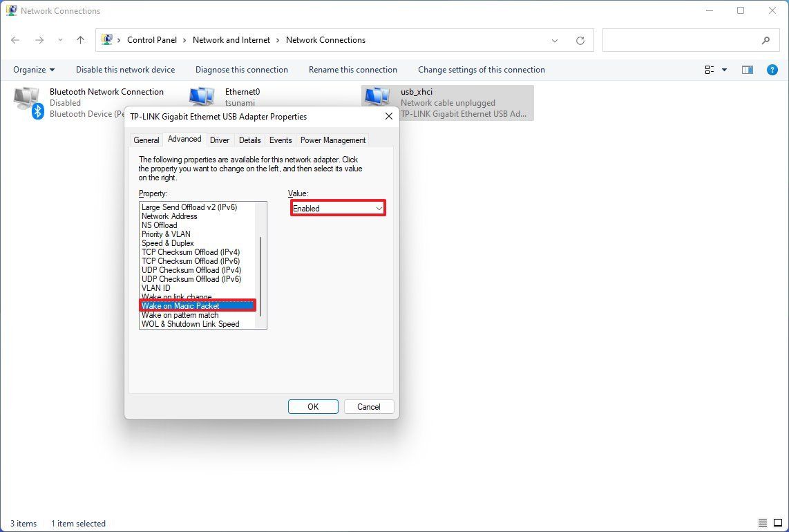
Task: Click Diagnose this connection
Action: click(x=241, y=69)
